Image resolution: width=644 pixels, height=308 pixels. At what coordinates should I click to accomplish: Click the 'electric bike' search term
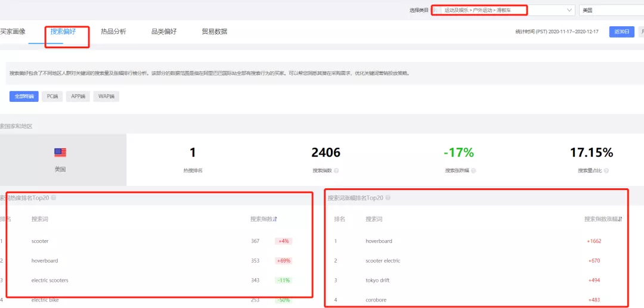tap(45, 300)
